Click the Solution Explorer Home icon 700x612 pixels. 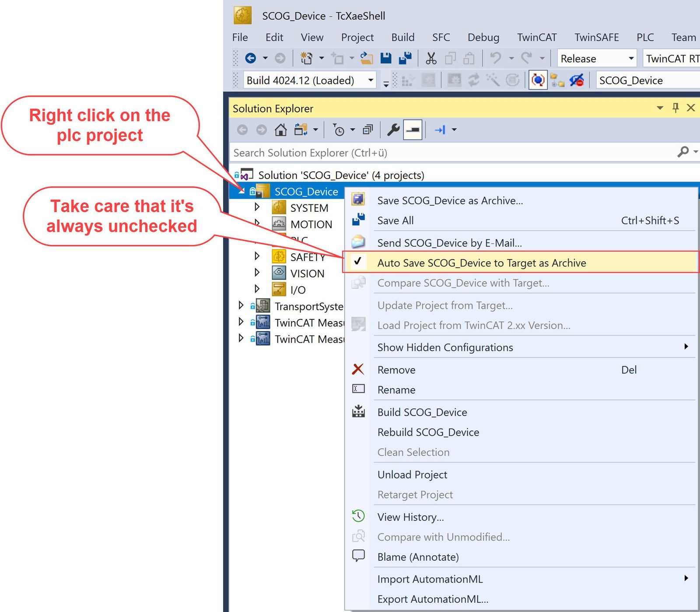[281, 130]
